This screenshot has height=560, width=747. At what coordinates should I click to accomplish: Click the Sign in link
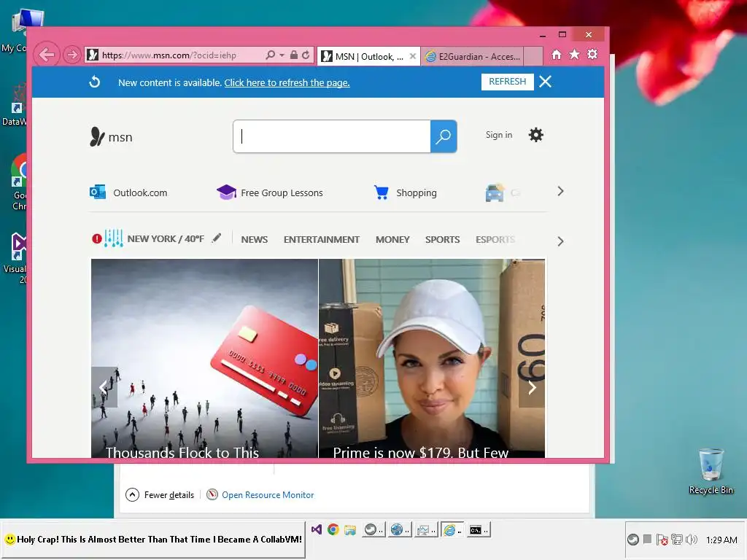(x=499, y=135)
